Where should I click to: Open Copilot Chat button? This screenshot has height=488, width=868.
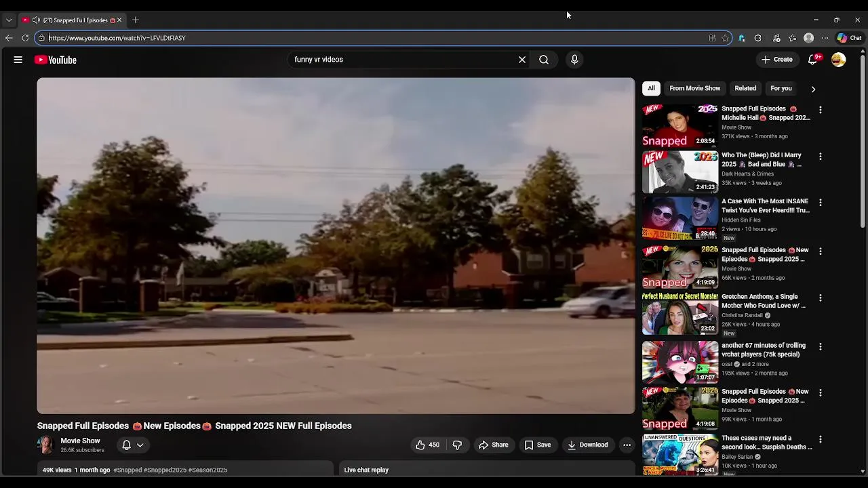(849, 38)
